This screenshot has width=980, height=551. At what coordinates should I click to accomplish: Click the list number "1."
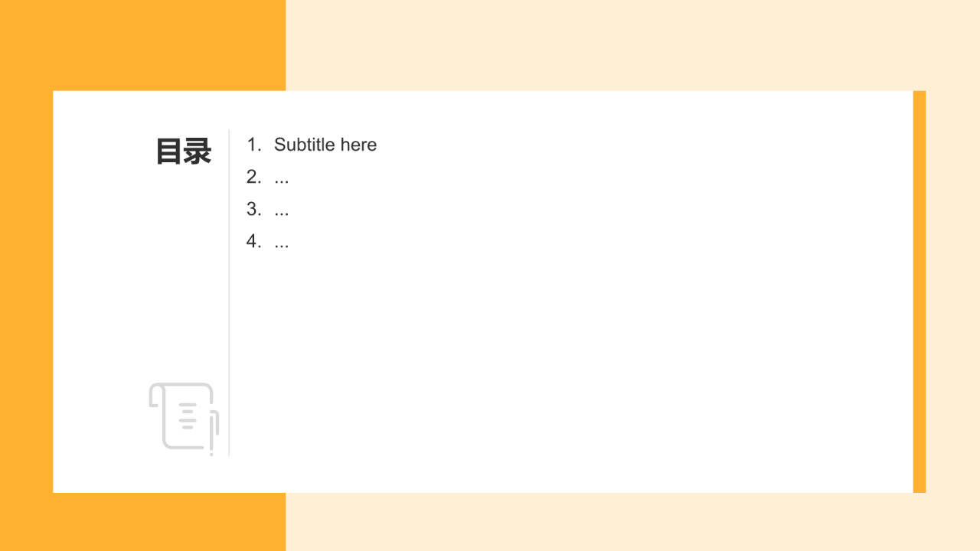pos(254,145)
